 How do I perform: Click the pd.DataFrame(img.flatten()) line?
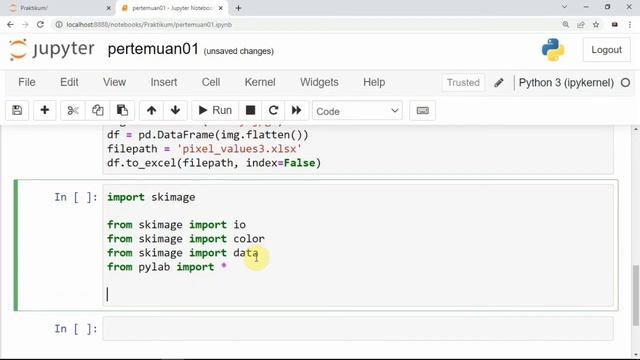208,135
